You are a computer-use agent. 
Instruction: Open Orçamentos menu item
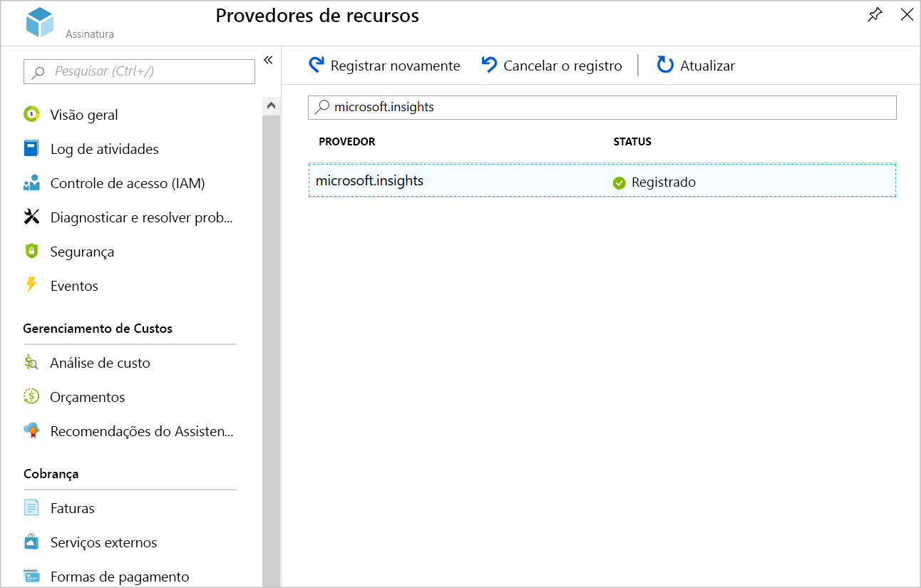tap(88, 397)
